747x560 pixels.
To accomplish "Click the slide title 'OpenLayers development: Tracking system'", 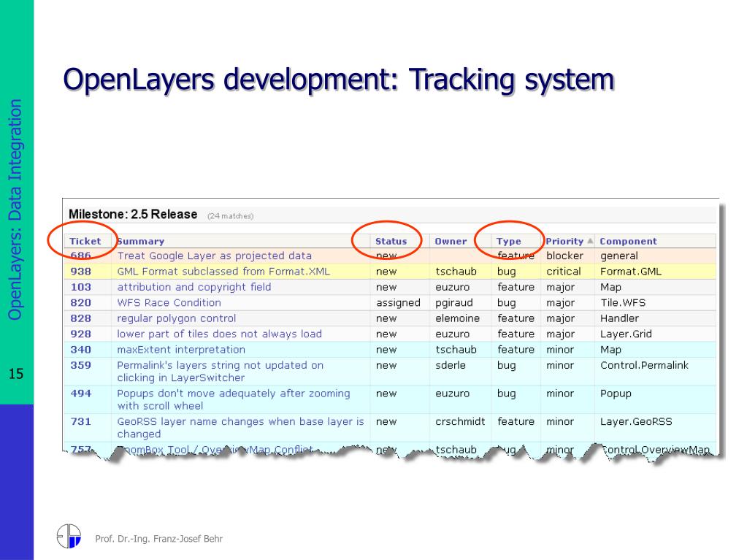I will pyautogui.click(x=339, y=80).
